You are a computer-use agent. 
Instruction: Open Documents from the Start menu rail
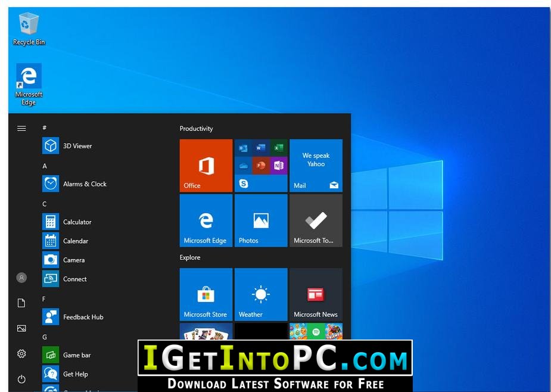click(21, 303)
